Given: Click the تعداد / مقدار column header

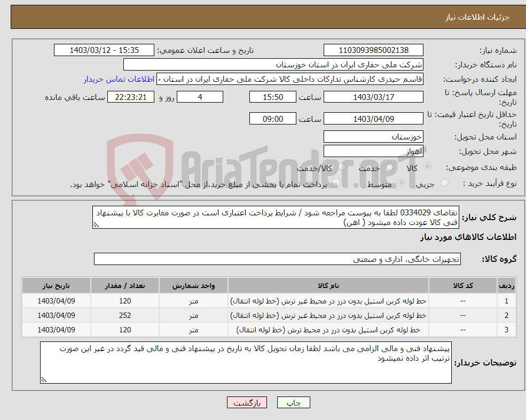Looking at the screenshot, I should 125,286.
